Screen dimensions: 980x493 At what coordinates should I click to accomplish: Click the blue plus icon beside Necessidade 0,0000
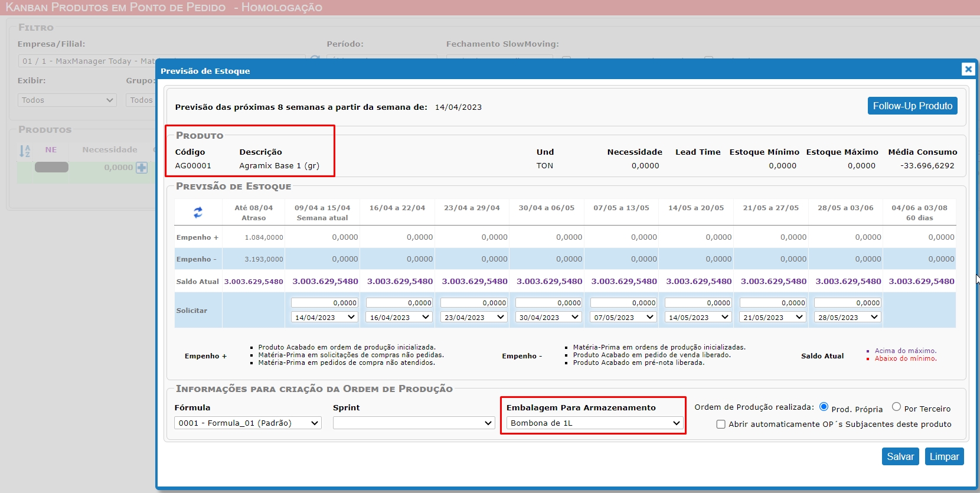142,168
